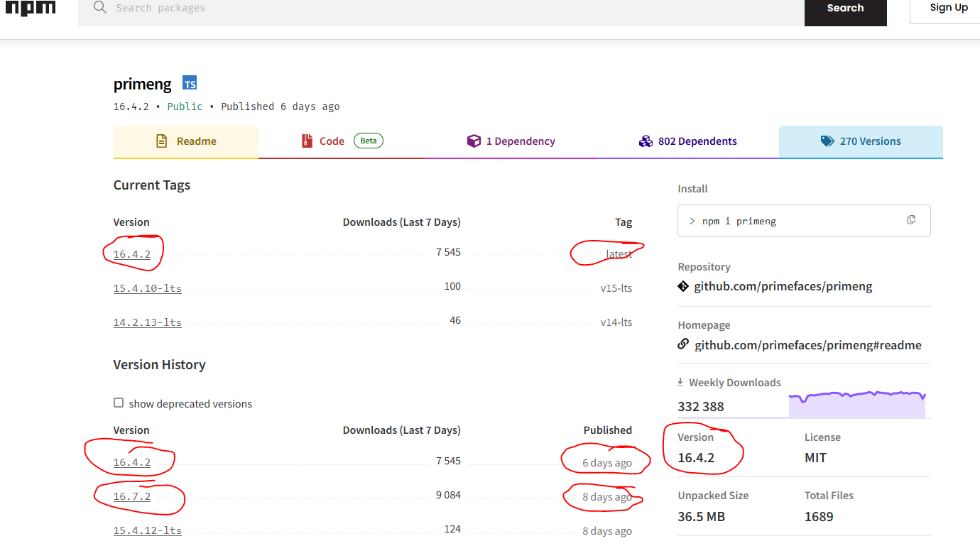Image resolution: width=980 pixels, height=546 pixels.
Task: Click the 332 388 weekly downloads value
Action: click(x=701, y=407)
